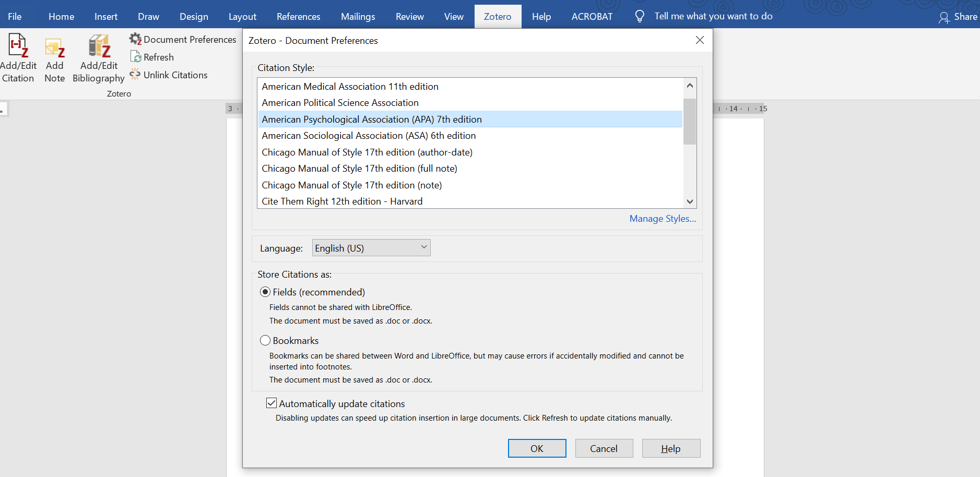Select Chicago Manual 17th edition (author-date)
This screenshot has height=477, width=980.
(x=470, y=152)
